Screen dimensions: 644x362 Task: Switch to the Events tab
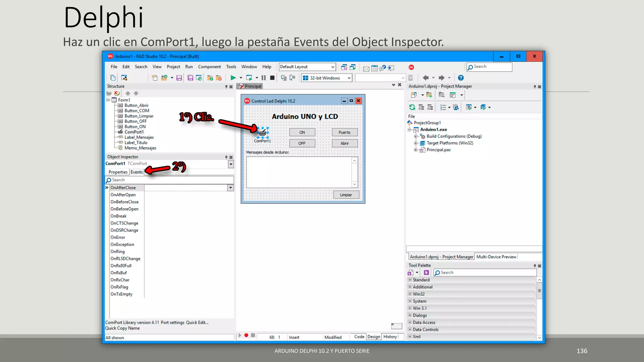click(136, 172)
